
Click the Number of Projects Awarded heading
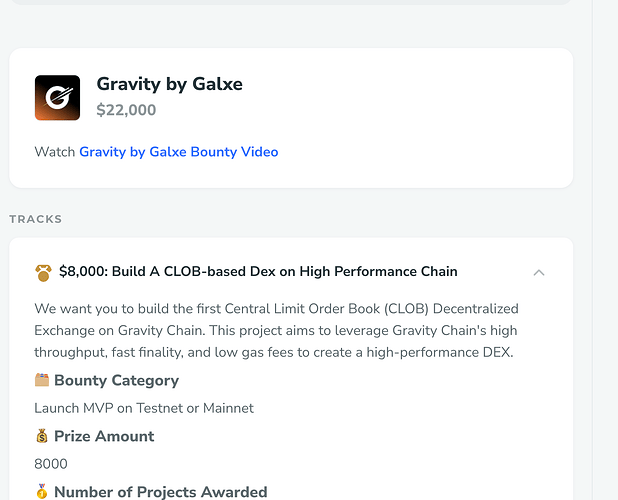click(x=160, y=492)
